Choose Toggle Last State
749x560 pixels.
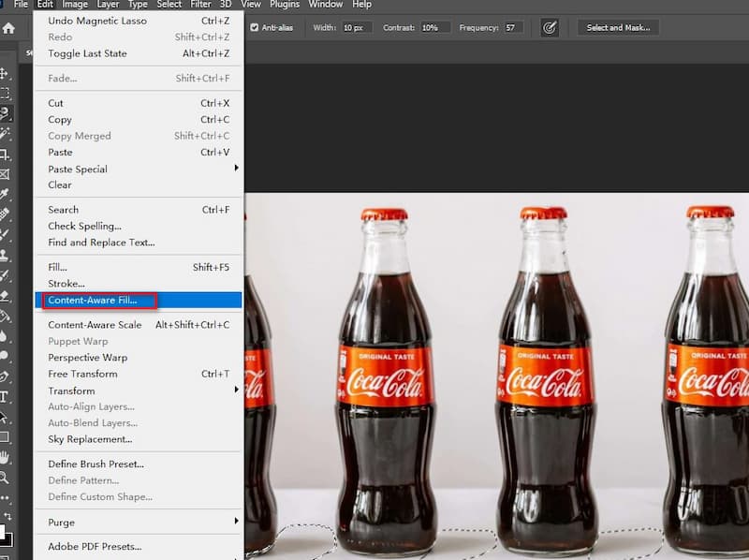click(x=139, y=53)
